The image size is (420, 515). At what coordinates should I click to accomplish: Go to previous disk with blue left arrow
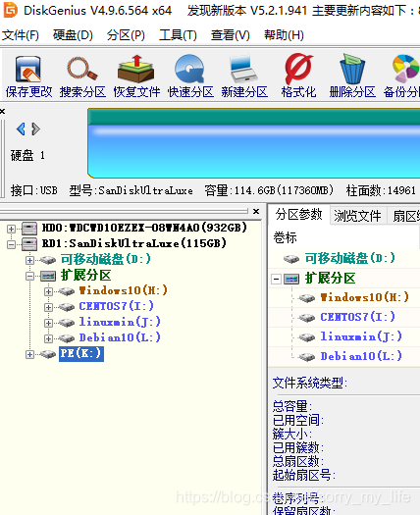[21, 129]
